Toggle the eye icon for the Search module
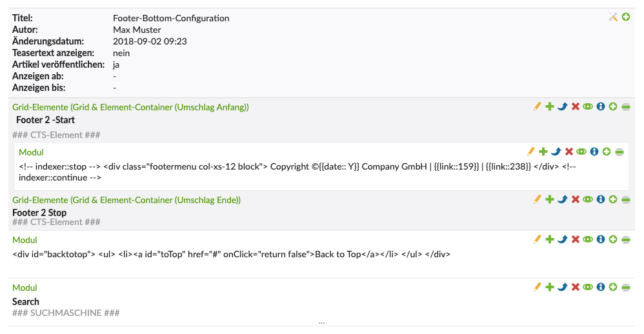 pyautogui.click(x=588, y=287)
